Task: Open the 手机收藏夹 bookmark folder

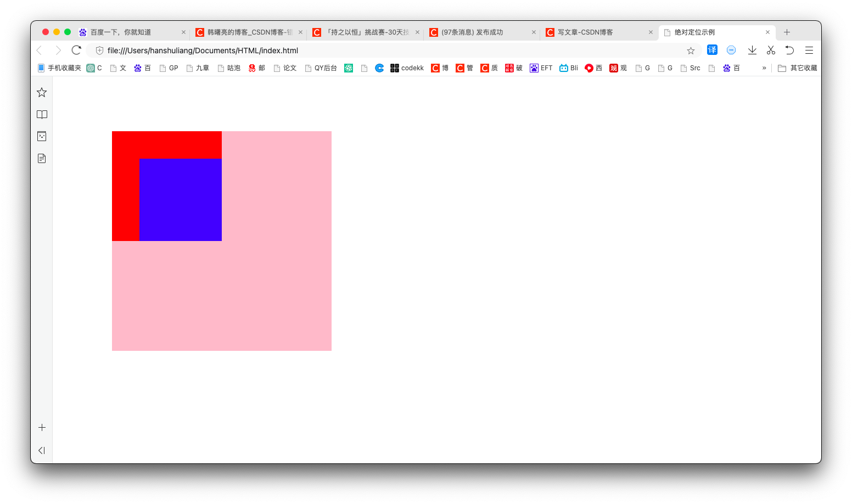Action: tap(59, 68)
